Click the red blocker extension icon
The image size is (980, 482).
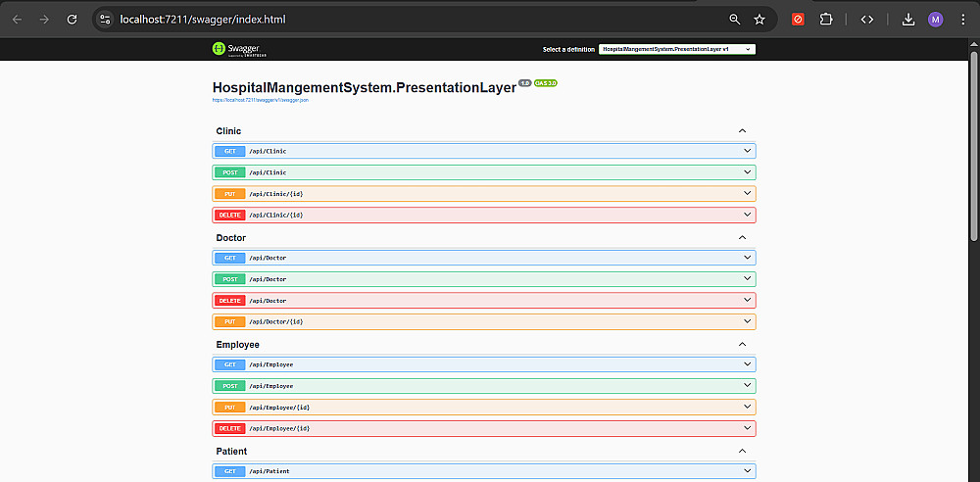point(798,20)
